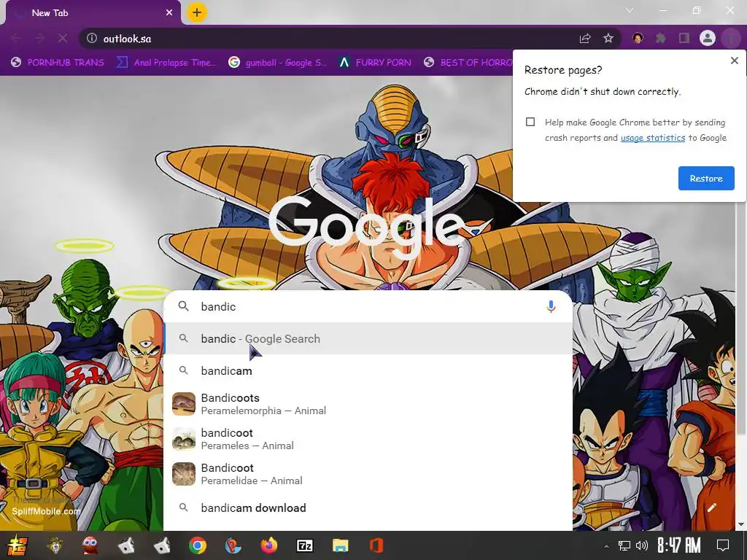This screenshot has height=560, width=747.
Task: Click the Google search box containing bandic
Action: pyautogui.click(x=368, y=306)
